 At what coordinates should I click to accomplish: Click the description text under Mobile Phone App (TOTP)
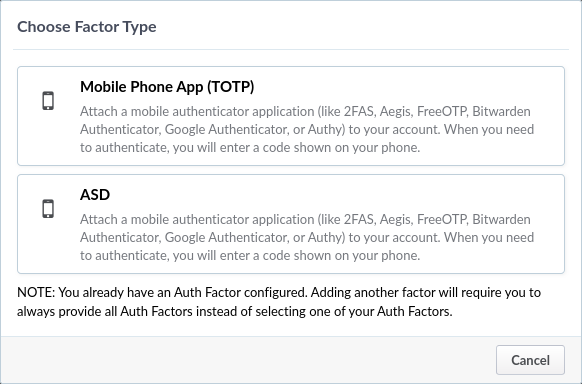tap(307, 129)
